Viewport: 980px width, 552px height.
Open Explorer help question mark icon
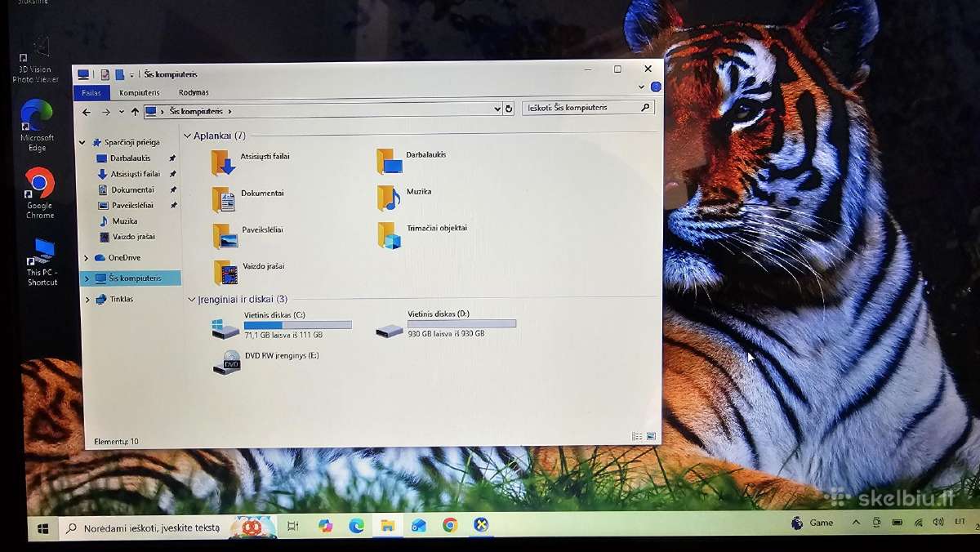tap(656, 87)
